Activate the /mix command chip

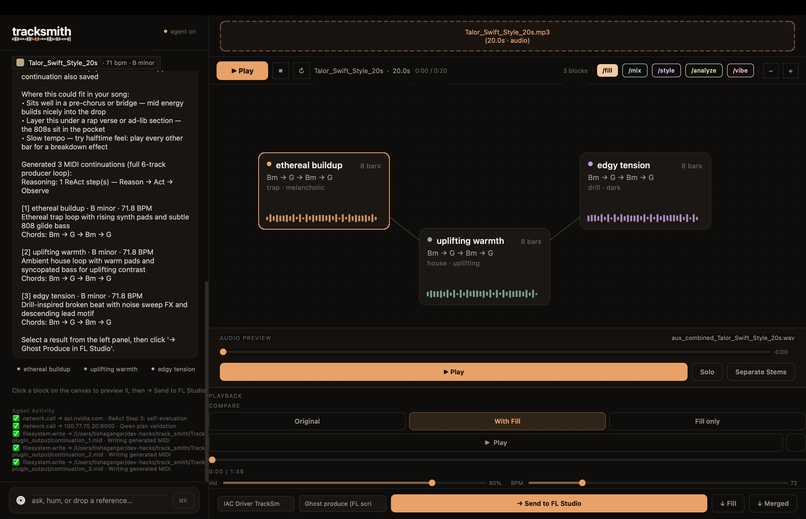tap(635, 70)
